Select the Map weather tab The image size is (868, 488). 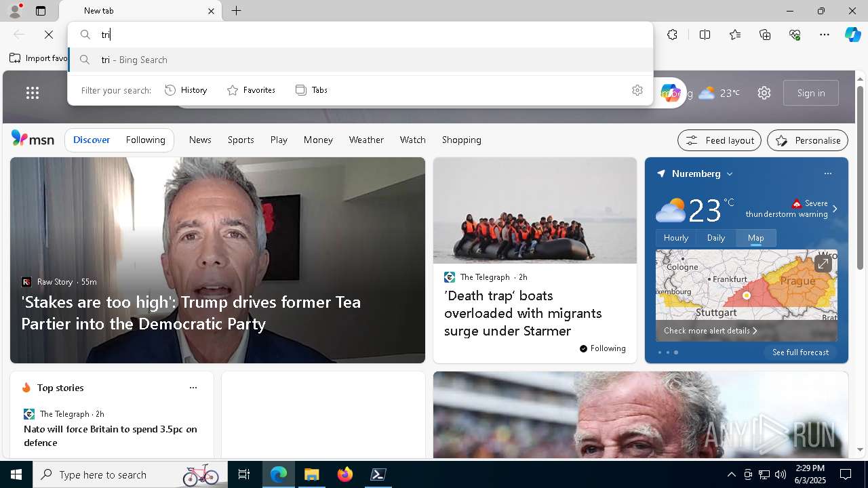pyautogui.click(x=755, y=238)
